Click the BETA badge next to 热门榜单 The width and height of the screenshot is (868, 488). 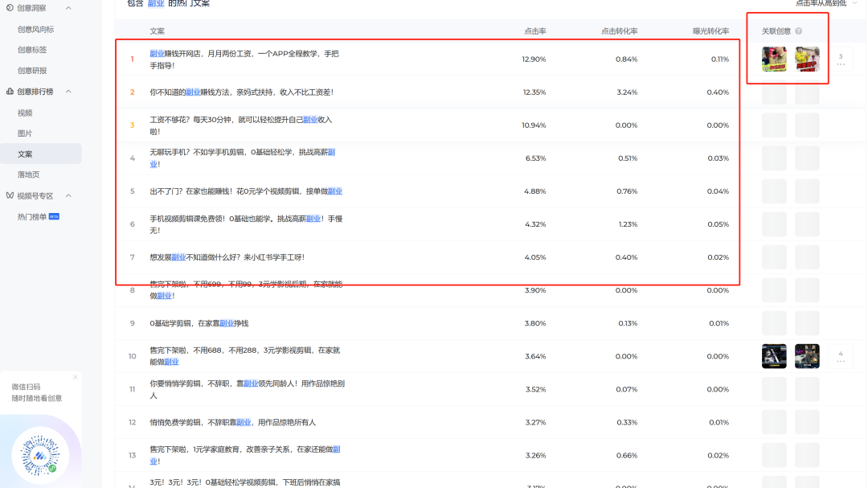pyautogui.click(x=55, y=216)
